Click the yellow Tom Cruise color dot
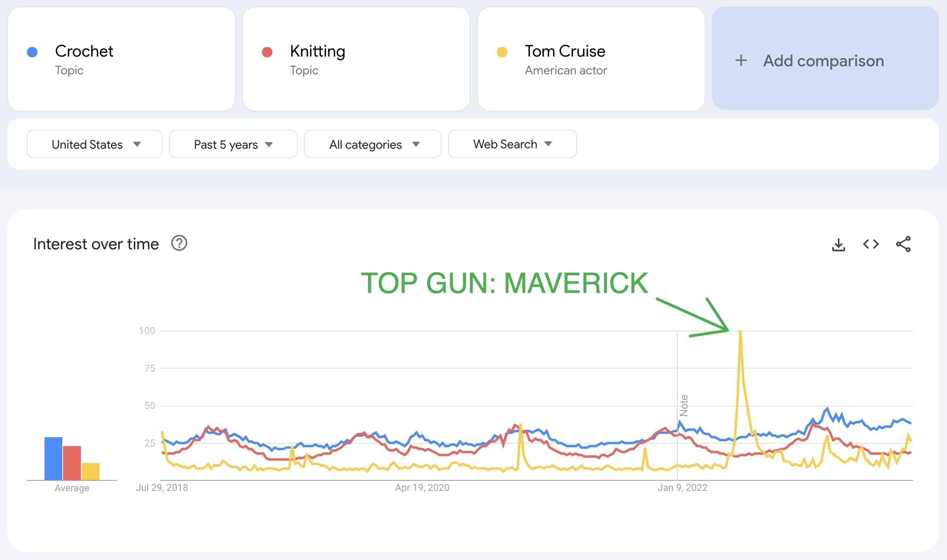 (502, 52)
